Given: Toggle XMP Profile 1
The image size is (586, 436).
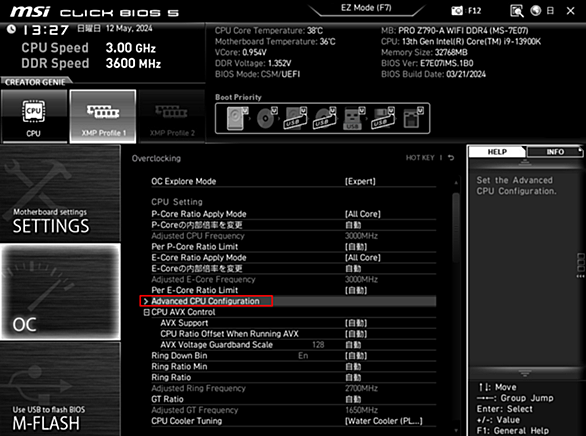Looking at the screenshot, I should click(103, 116).
